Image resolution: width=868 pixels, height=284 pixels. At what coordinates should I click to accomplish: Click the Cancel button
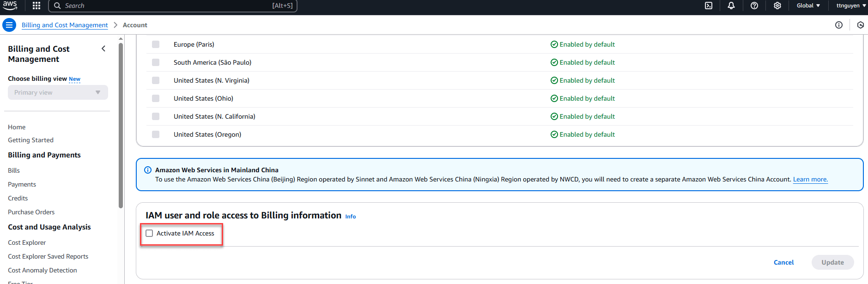coord(783,262)
